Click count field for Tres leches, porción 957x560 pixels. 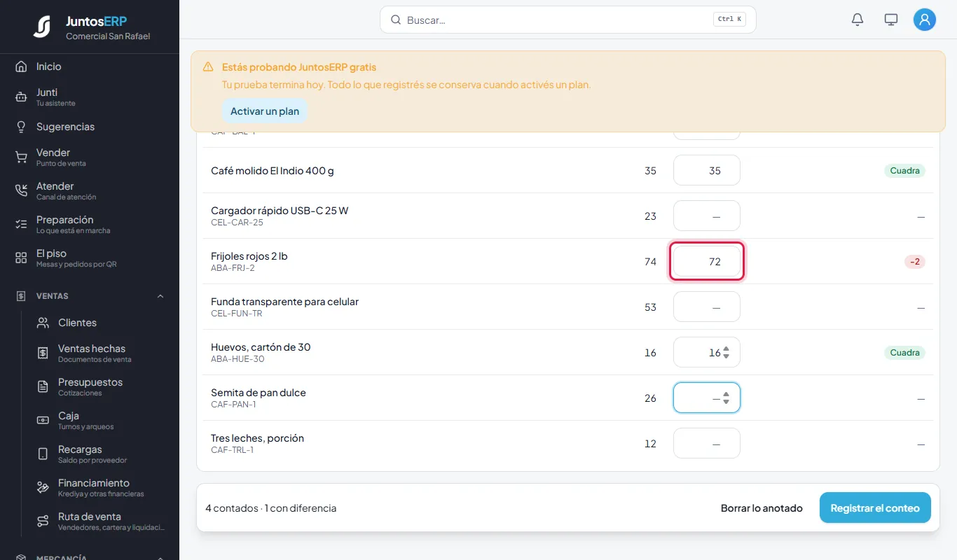point(707,444)
